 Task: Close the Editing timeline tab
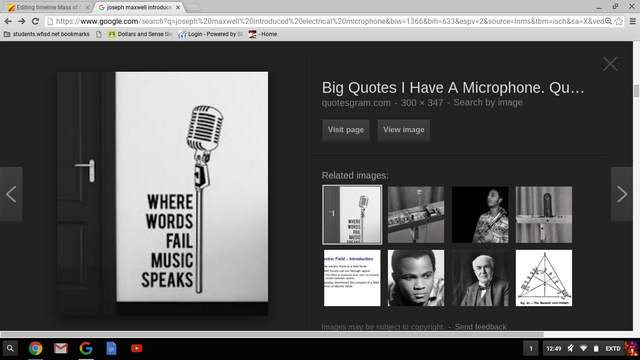click(x=87, y=7)
